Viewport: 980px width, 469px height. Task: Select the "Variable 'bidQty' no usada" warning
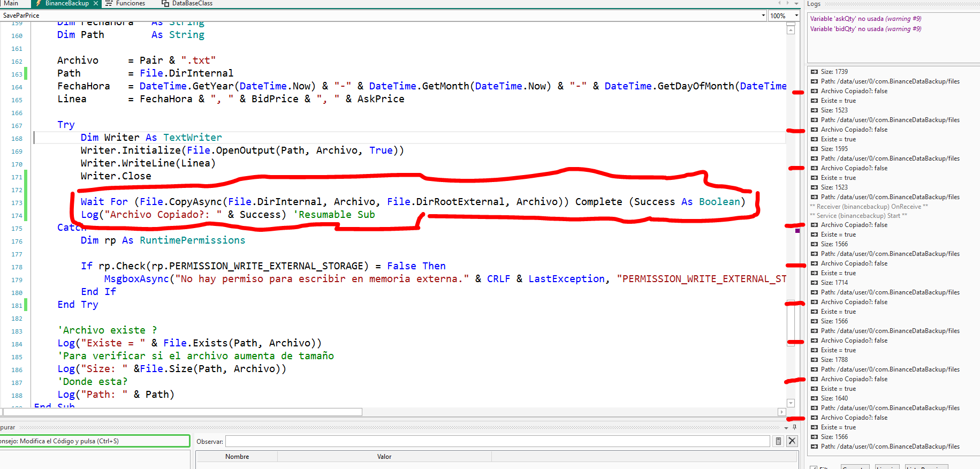(x=865, y=29)
